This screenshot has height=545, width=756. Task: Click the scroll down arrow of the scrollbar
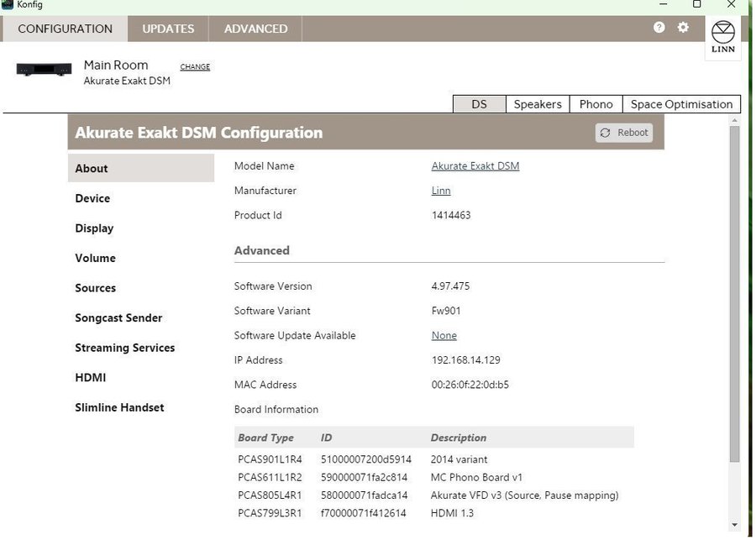pos(734,525)
